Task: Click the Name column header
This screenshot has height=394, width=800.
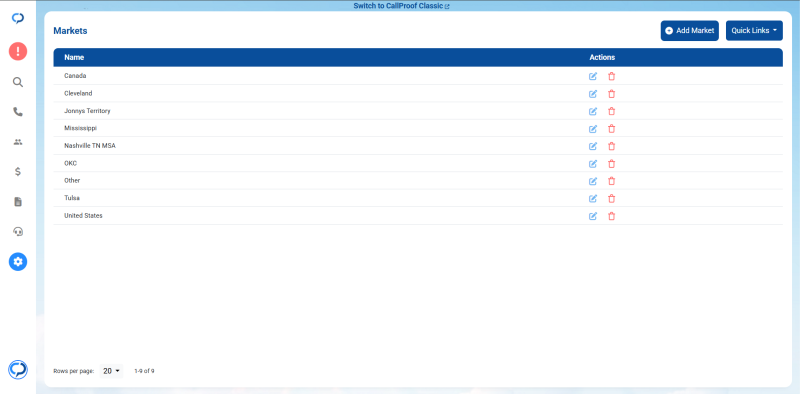Action: pos(74,57)
